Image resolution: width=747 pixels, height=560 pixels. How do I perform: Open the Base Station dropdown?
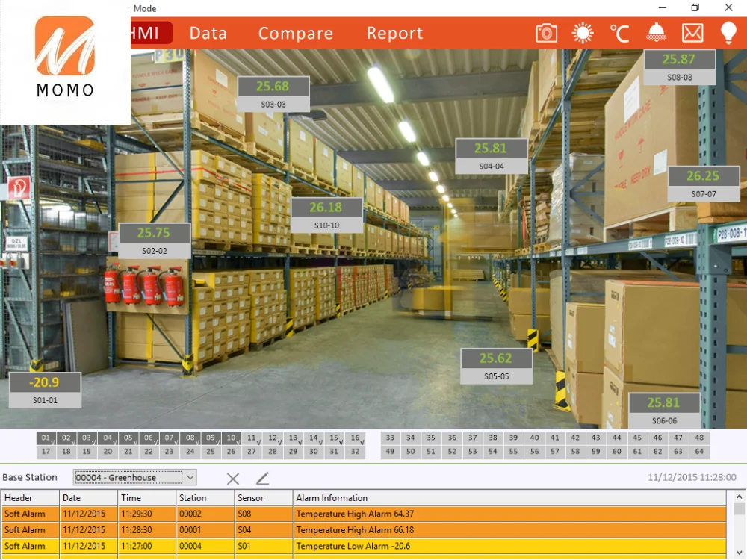point(134,477)
